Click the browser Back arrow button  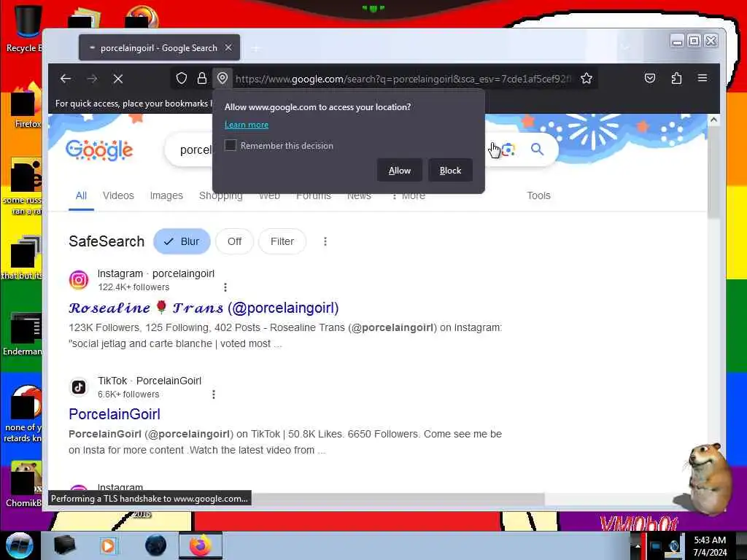click(x=66, y=79)
